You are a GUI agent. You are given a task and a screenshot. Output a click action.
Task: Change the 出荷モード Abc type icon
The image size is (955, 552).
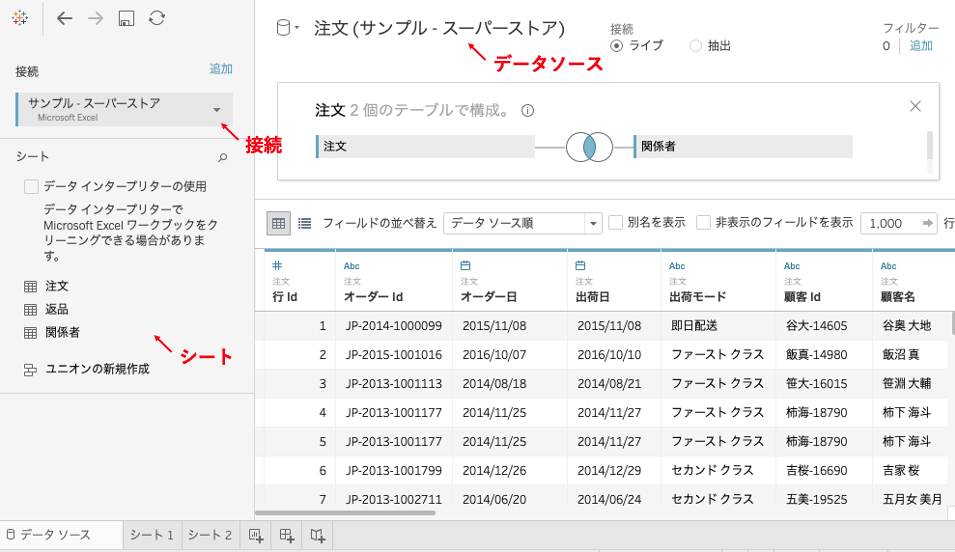click(677, 266)
